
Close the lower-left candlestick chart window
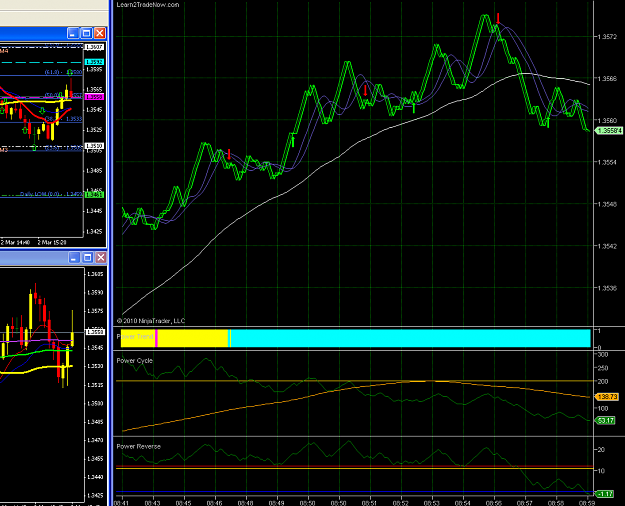[x=101, y=258]
